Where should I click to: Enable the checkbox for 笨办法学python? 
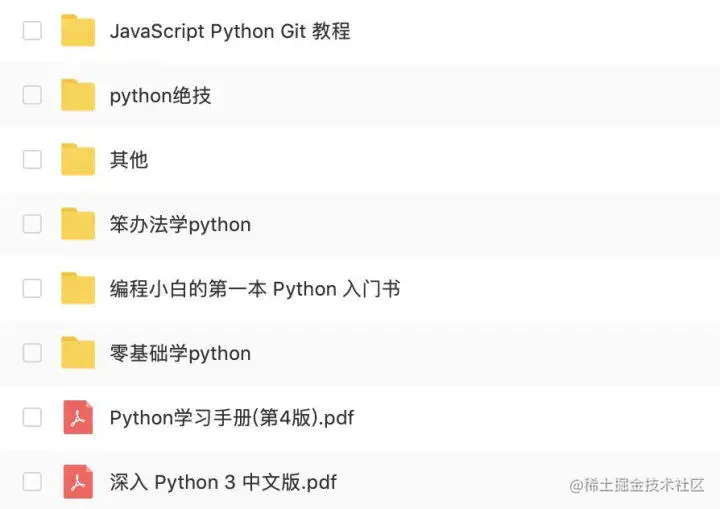pos(32,224)
